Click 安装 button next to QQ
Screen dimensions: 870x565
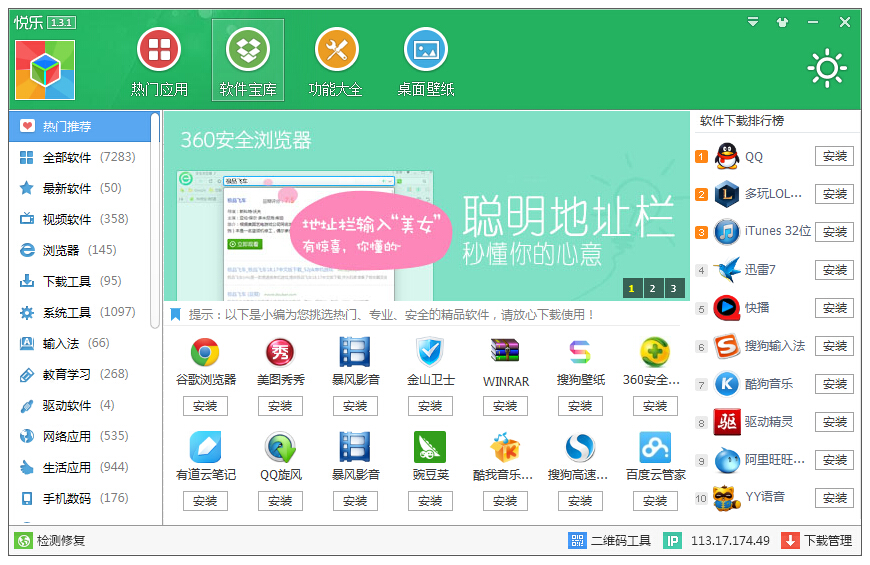(834, 156)
